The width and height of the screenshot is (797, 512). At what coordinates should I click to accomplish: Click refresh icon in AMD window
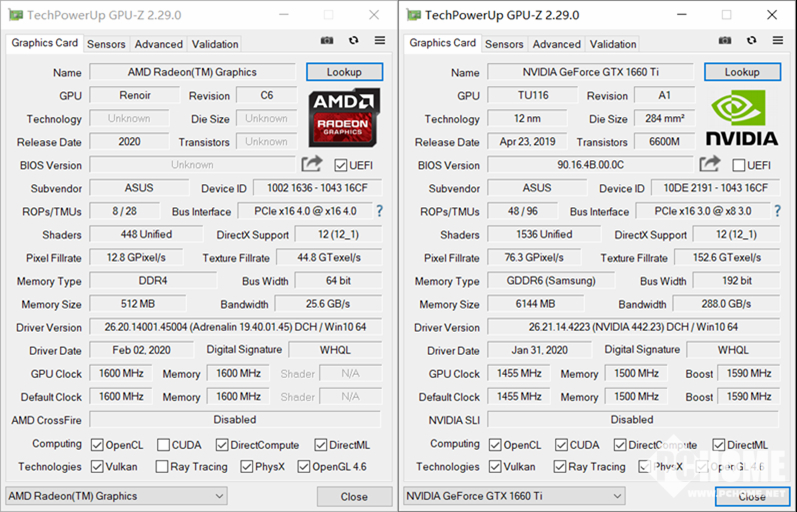(353, 40)
